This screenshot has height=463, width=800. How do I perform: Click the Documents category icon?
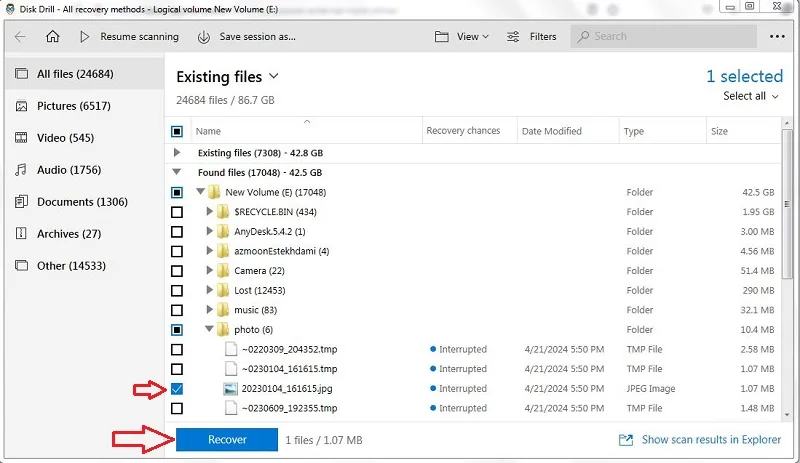point(21,202)
